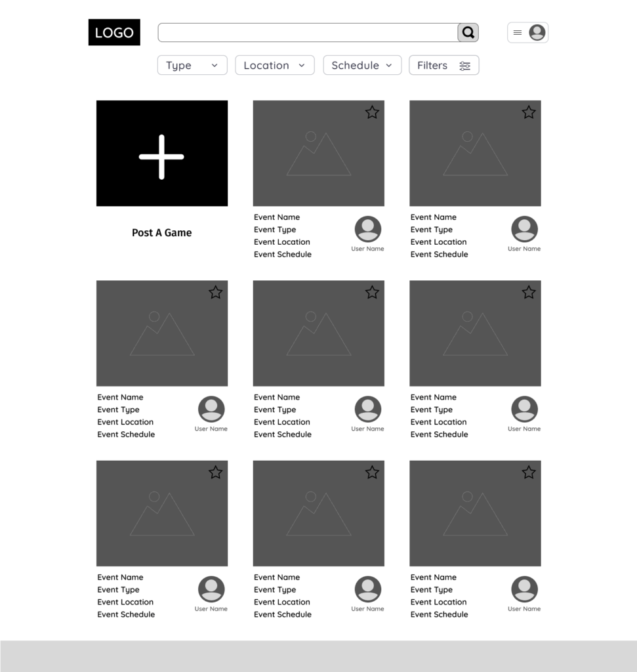
Task: Open the second-row left event image
Action: tap(162, 333)
